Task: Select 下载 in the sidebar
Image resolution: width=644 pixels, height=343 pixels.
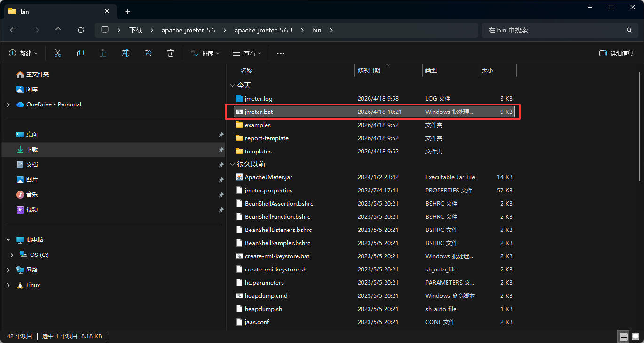Action: [x=113, y=150]
